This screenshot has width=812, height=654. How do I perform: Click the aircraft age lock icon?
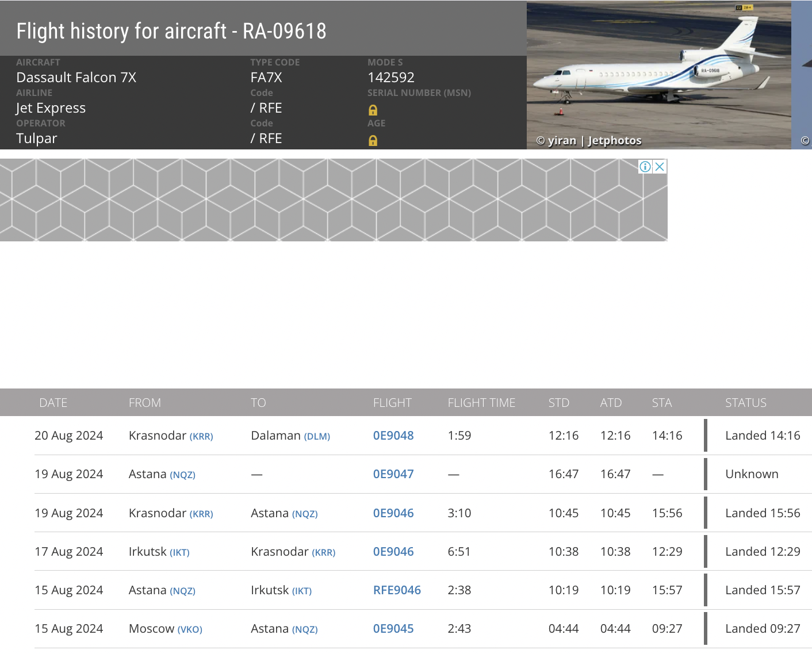373,141
